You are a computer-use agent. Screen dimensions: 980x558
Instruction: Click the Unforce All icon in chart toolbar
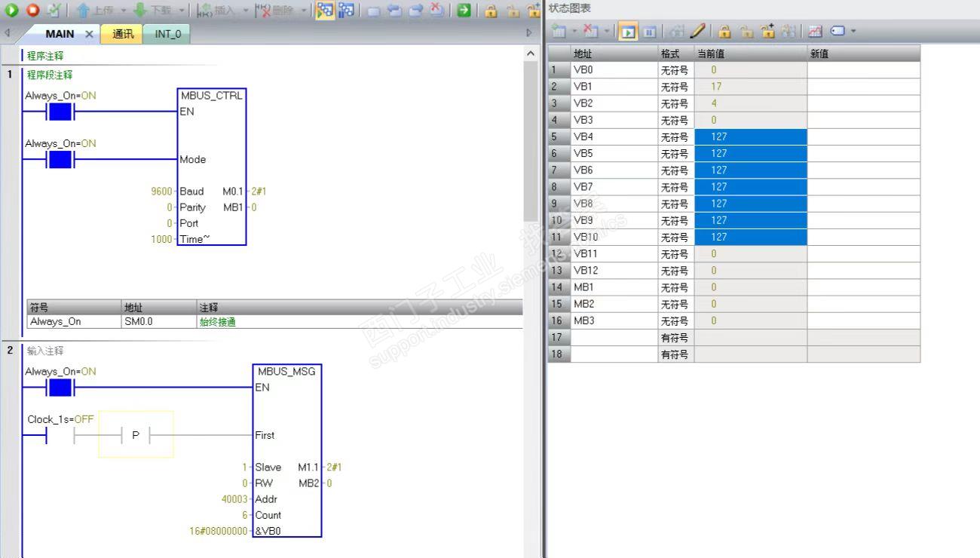(768, 31)
